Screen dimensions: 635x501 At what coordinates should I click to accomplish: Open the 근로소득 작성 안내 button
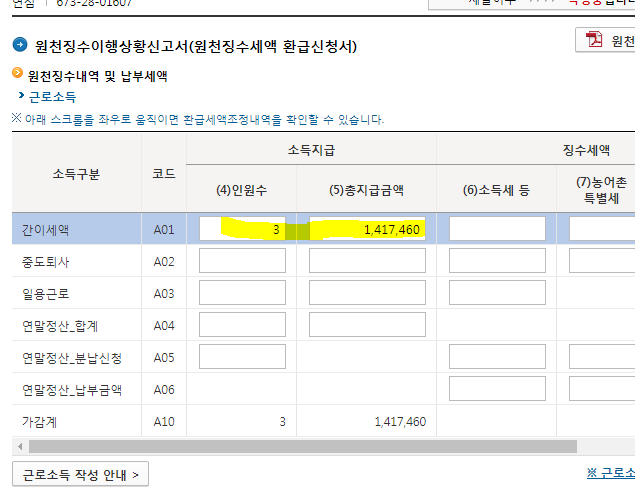[x=80, y=474]
